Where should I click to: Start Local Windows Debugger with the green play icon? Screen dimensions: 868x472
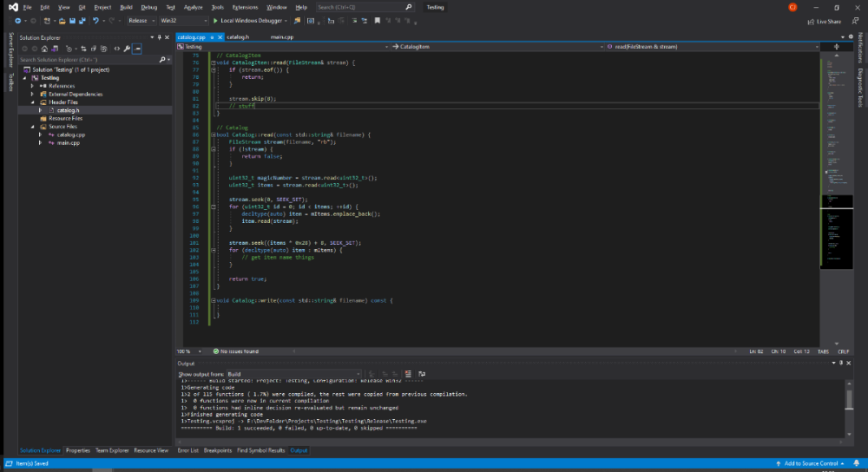click(x=214, y=20)
